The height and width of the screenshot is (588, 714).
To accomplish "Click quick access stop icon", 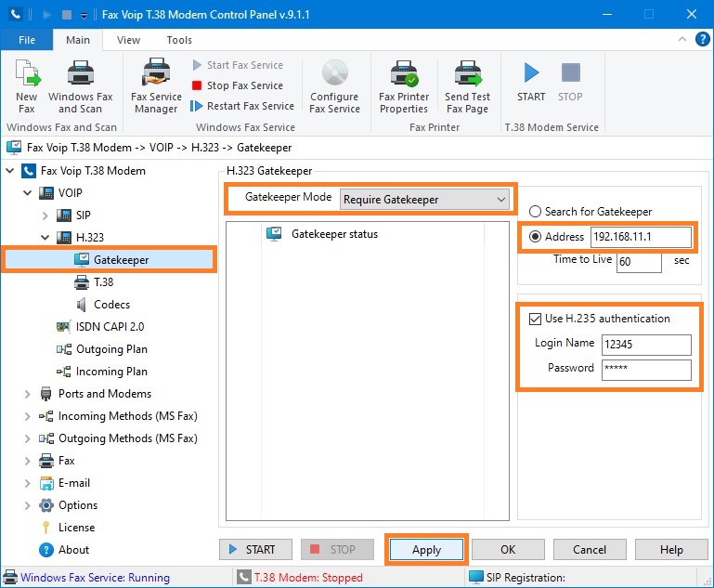I will click(x=67, y=15).
